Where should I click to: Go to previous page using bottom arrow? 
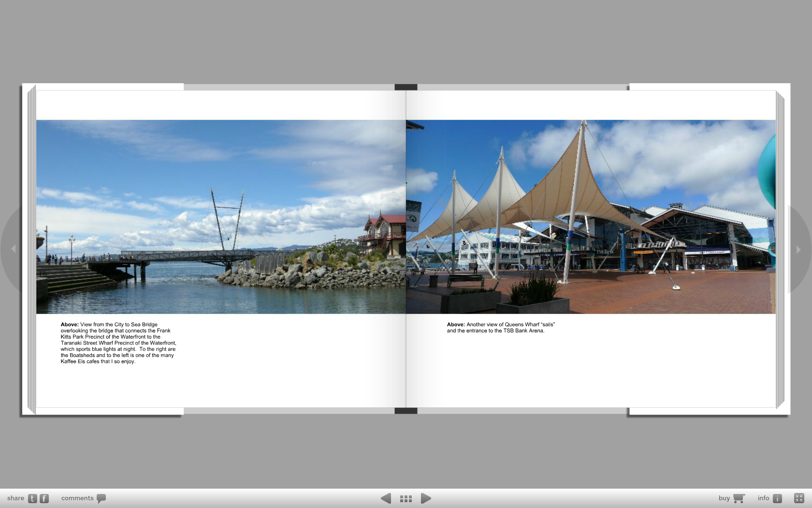tap(386, 498)
